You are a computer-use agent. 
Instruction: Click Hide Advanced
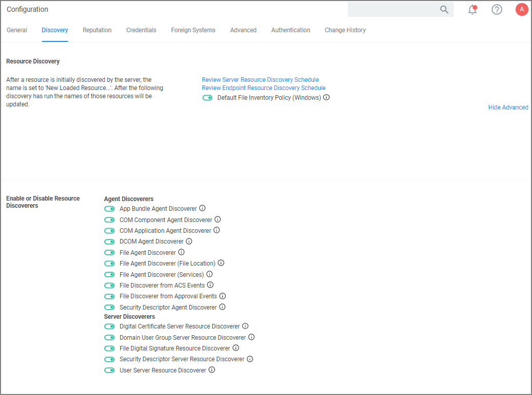pyautogui.click(x=508, y=107)
